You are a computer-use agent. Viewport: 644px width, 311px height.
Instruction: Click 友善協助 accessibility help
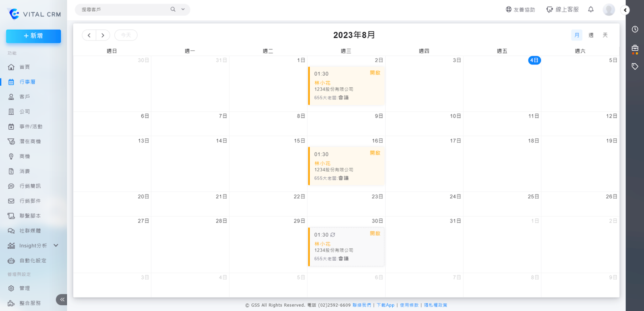520,10
